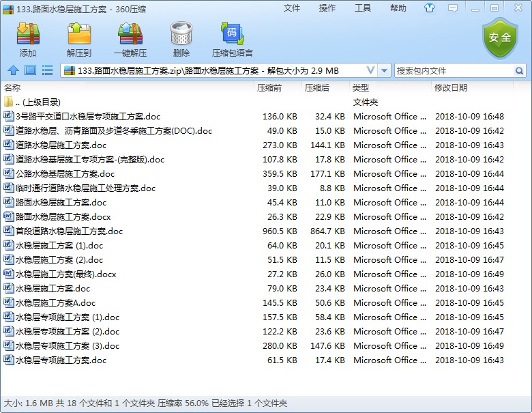Click the 864.7 KB compressed size cell
This screenshot has height=413, width=532.
327,231
